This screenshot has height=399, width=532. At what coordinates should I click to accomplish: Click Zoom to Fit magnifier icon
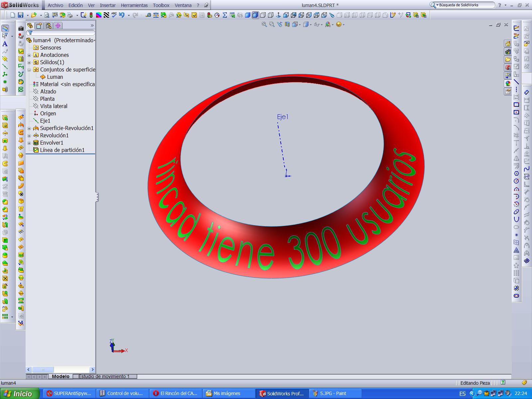pos(264,24)
